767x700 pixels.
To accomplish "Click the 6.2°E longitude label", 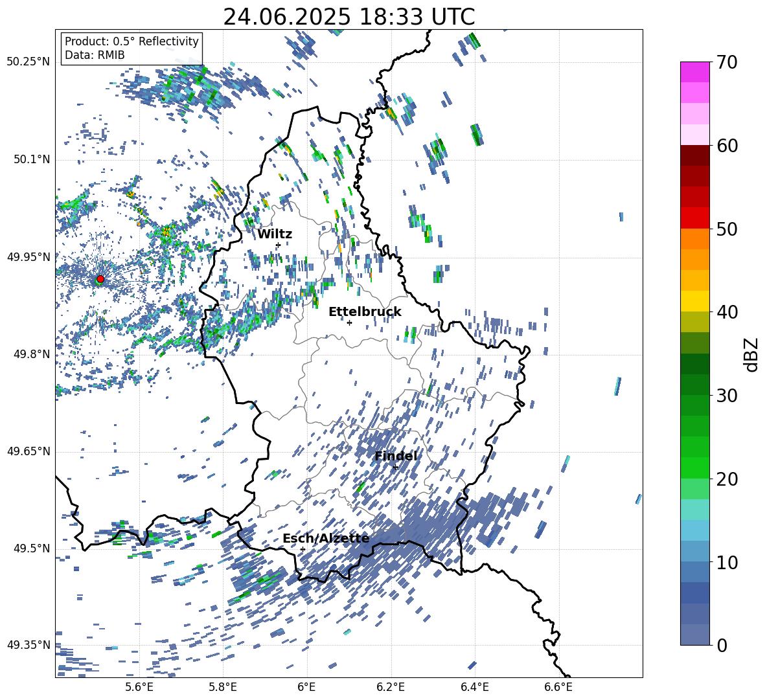I will coord(391,687).
